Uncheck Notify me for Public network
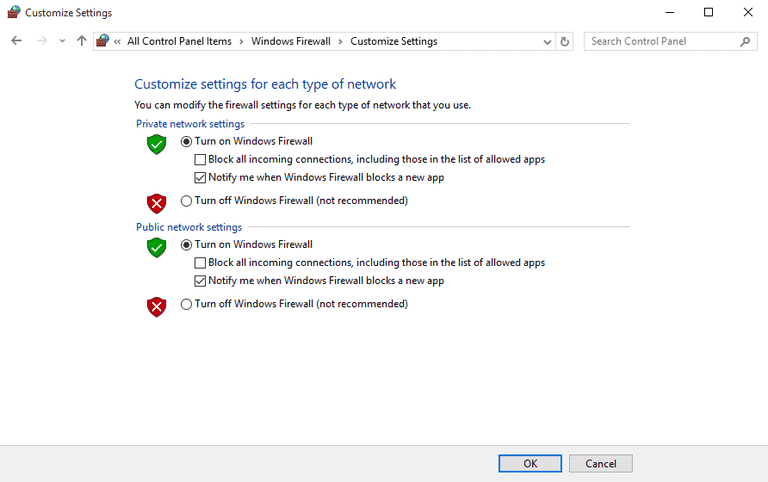768x482 pixels. click(200, 281)
